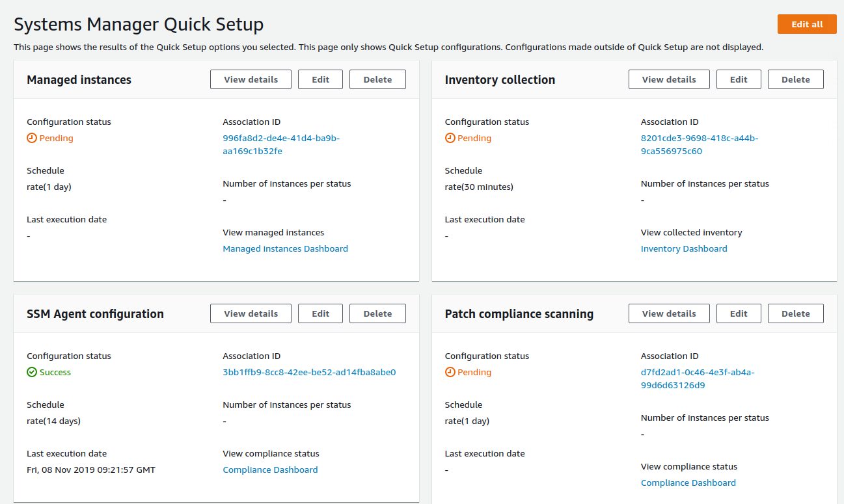This screenshot has height=504, width=844.
Task: Click the SSM Agent configuration card title
Action: 95,313
